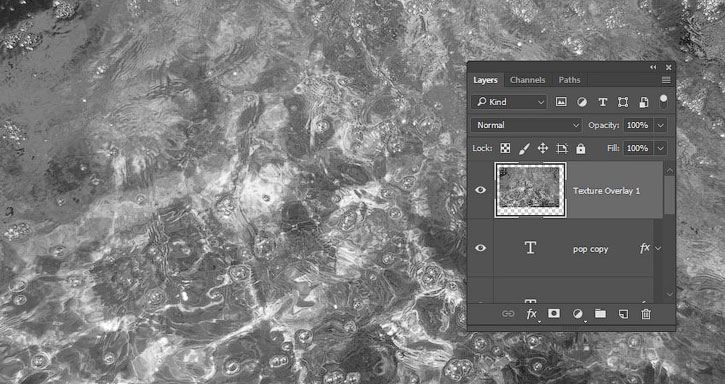Select pop copy type layer T icon
Image resolution: width=725 pixels, height=384 pixels.
point(530,248)
